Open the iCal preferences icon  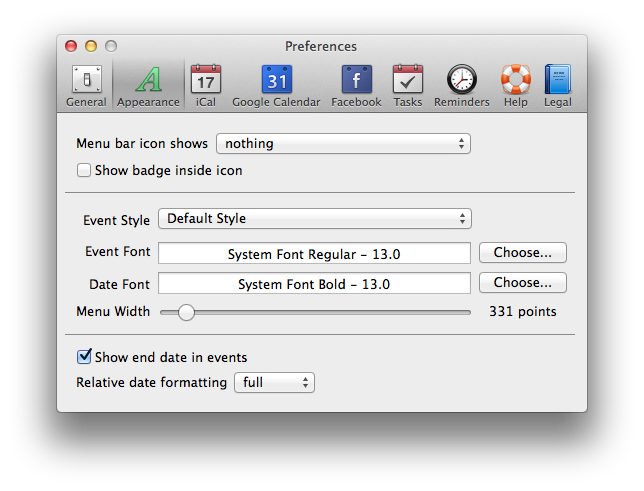[206, 80]
